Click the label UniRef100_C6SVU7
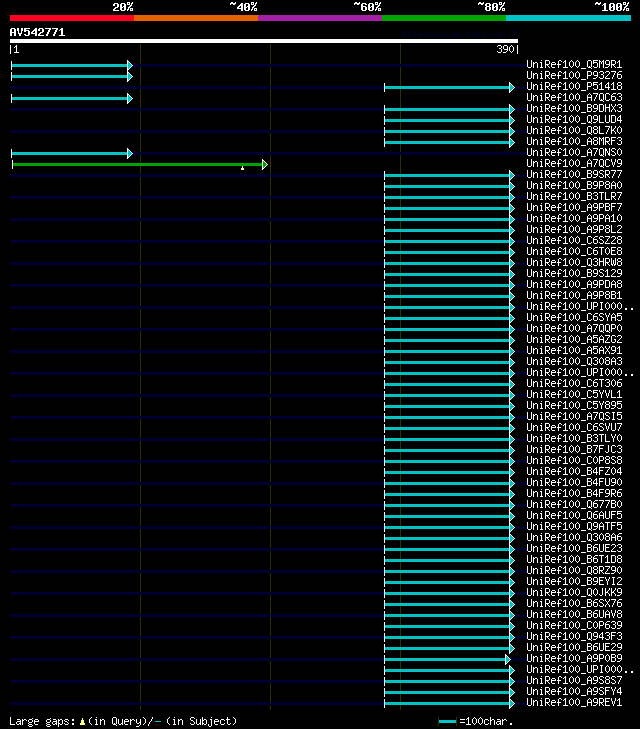Image resolution: width=640 pixels, height=729 pixels. (x=574, y=427)
